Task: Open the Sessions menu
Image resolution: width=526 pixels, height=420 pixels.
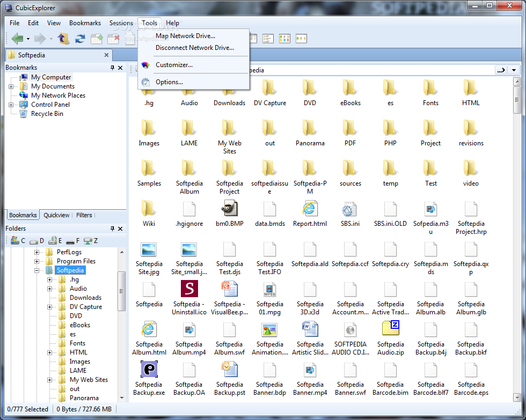Action: 121,23
